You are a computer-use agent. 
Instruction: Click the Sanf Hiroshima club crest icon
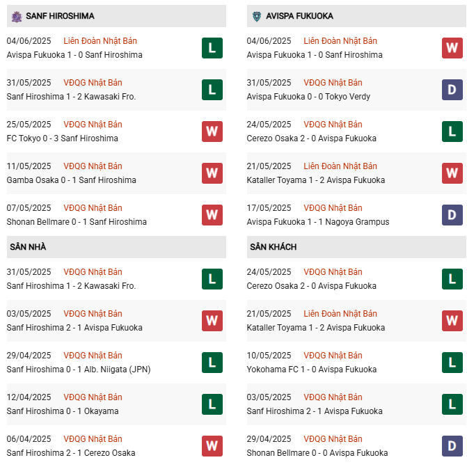coord(17,17)
